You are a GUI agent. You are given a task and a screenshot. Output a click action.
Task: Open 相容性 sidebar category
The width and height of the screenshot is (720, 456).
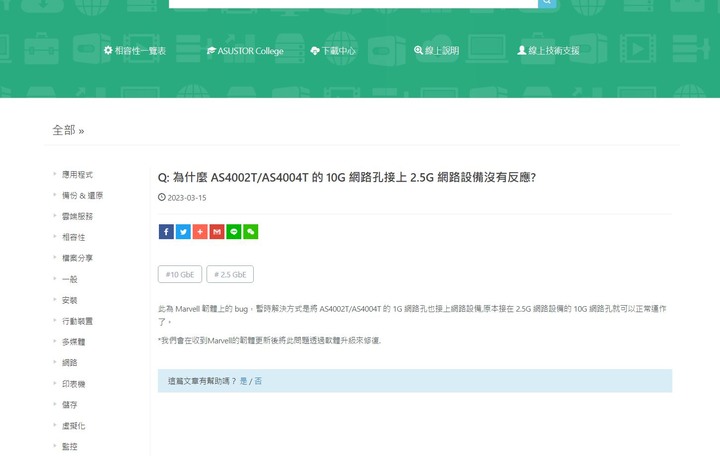(x=73, y=237)
